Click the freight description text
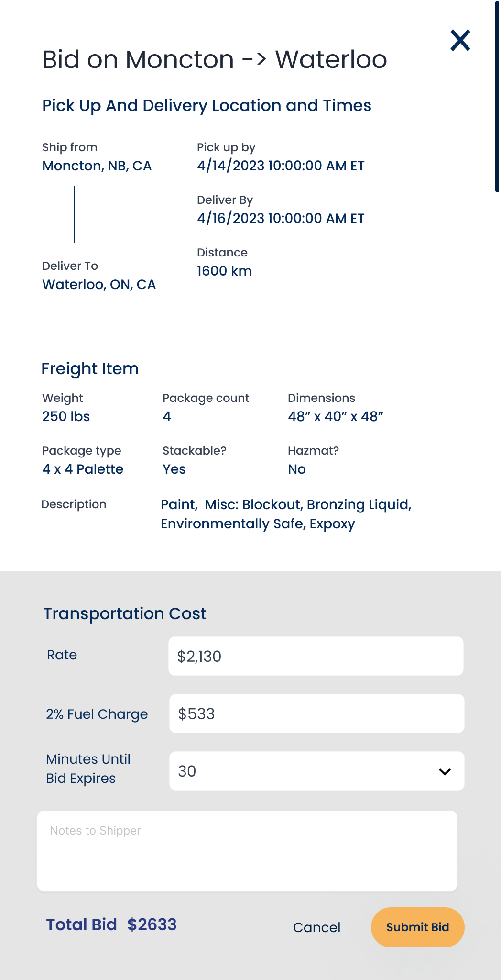This screenshot has height=980, width=501. (x=286, y=514)
